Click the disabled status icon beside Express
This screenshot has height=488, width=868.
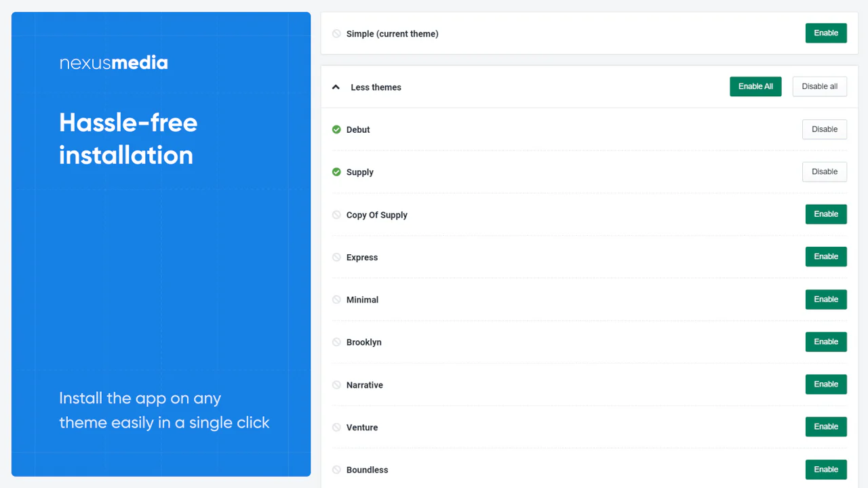point(336,258)
